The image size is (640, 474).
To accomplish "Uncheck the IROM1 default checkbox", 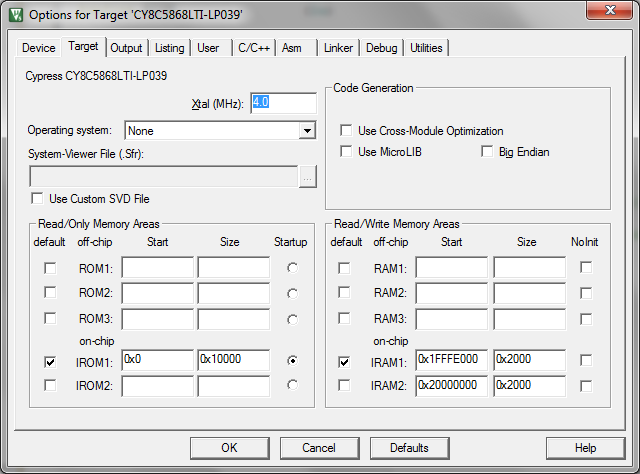I will pos(50,362).
